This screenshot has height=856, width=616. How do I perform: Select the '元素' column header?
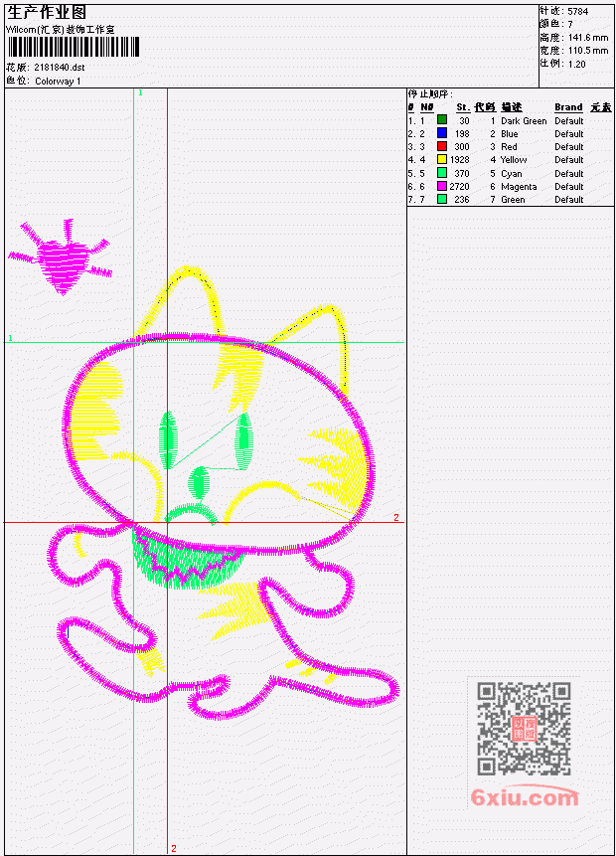point(601,107)
